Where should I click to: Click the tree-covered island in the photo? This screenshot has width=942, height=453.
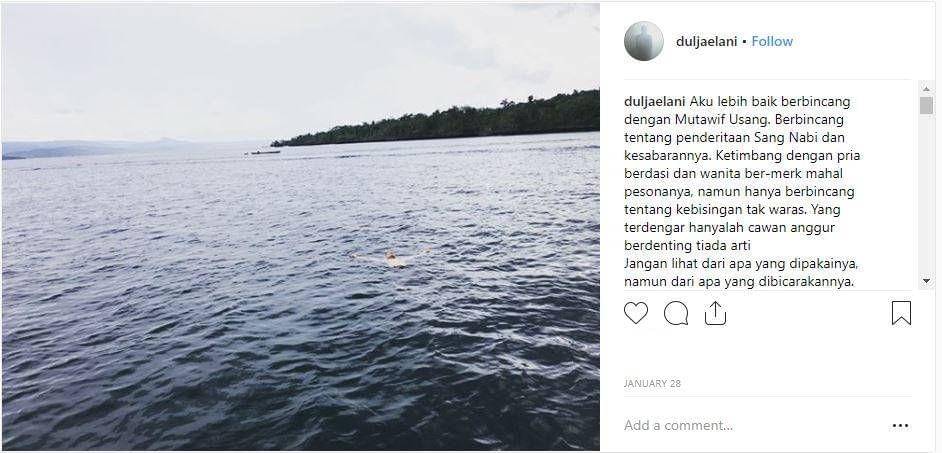(x=436, y=119)
